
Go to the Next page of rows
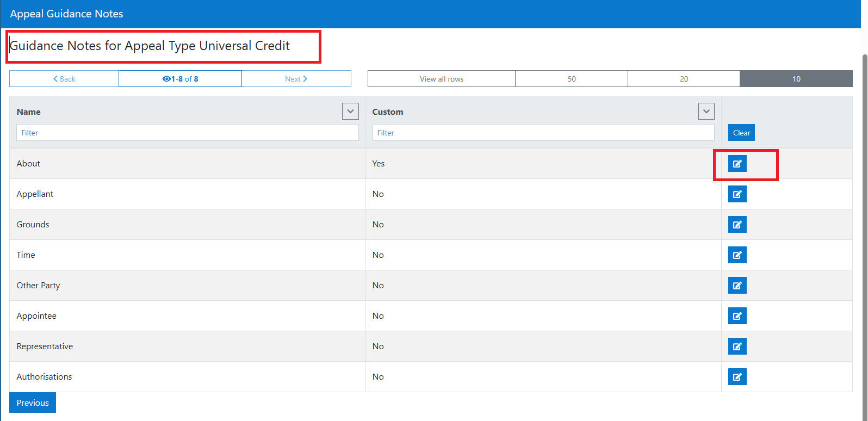[296, 79]
